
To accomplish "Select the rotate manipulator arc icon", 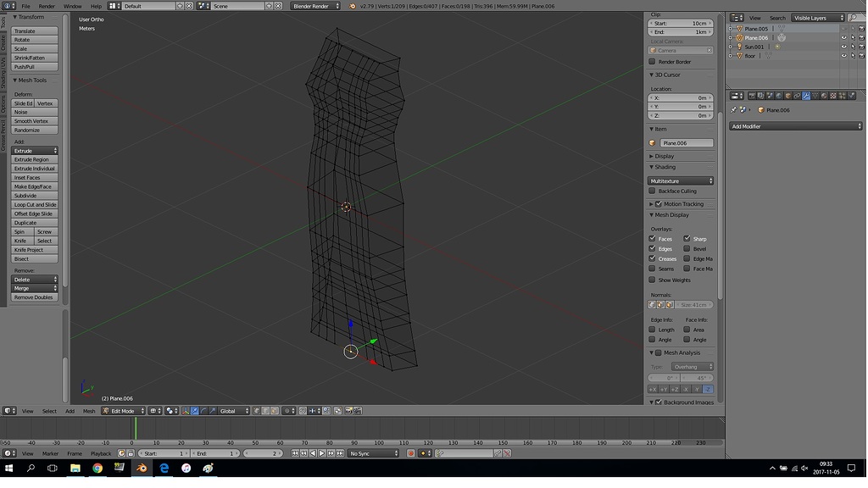I will click(203, 411).
